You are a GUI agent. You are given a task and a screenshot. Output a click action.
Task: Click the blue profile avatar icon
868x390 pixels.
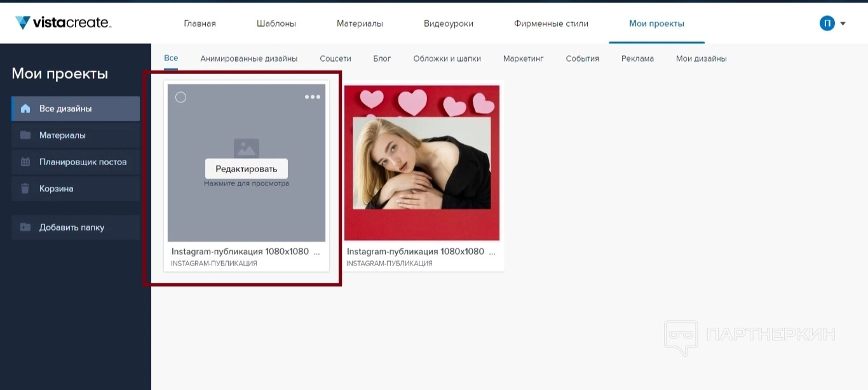coord(827,24)
